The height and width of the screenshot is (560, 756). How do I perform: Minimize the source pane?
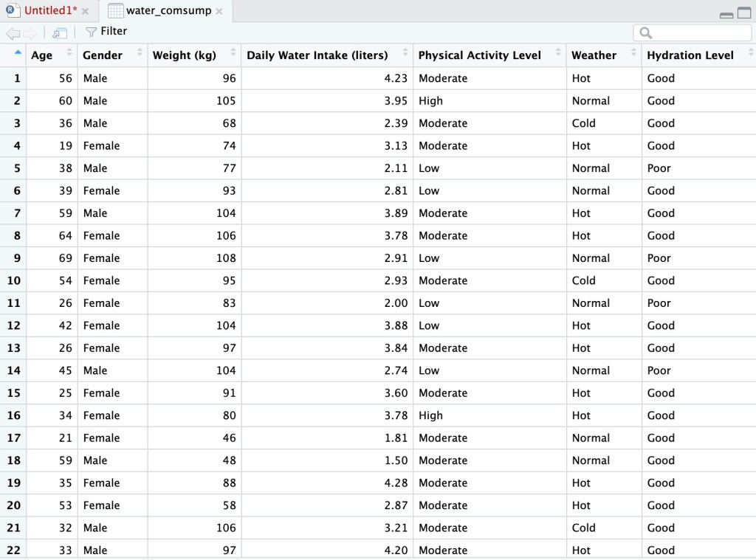tap(726, 14)
